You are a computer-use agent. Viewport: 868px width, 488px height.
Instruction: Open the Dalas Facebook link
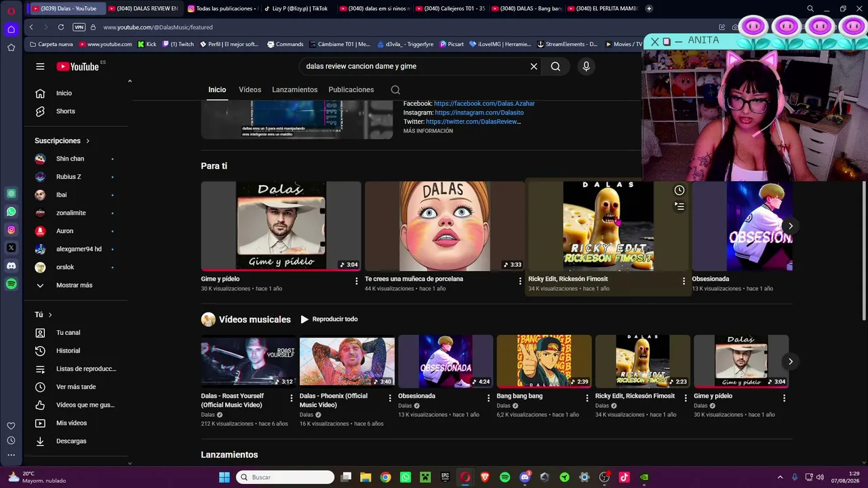point(484,104)
